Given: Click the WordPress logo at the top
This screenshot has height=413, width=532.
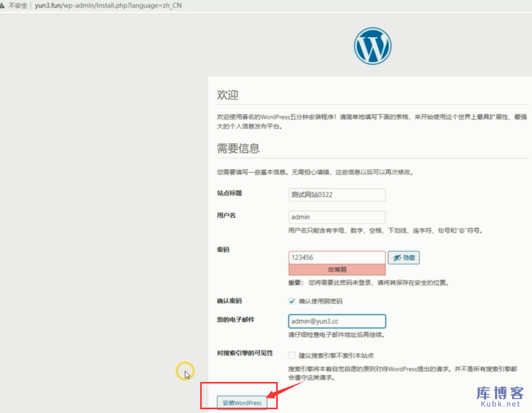Looking at the screenshot, I should [373, 46].
